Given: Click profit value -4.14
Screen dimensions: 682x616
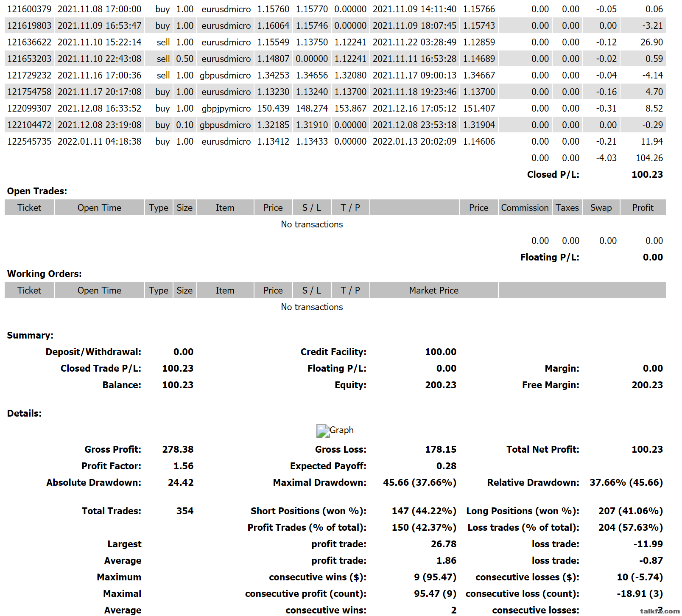Looking at the screenshot, I should [x=653, y=75].
